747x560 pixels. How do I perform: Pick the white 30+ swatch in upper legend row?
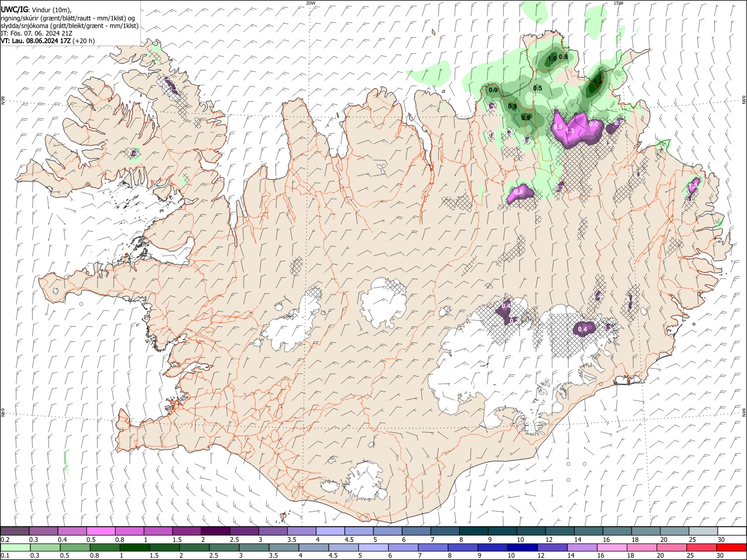[732, 531]
